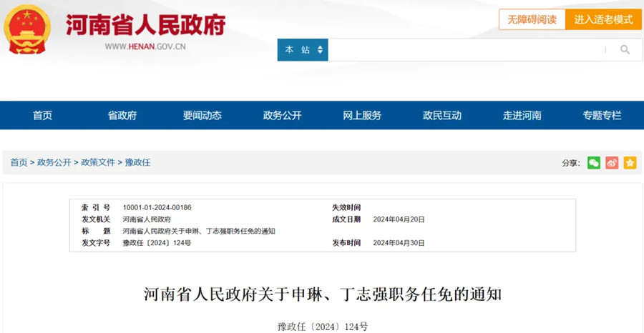
Task: Click the search magnifier icon
Action: (x=625, y=50)
